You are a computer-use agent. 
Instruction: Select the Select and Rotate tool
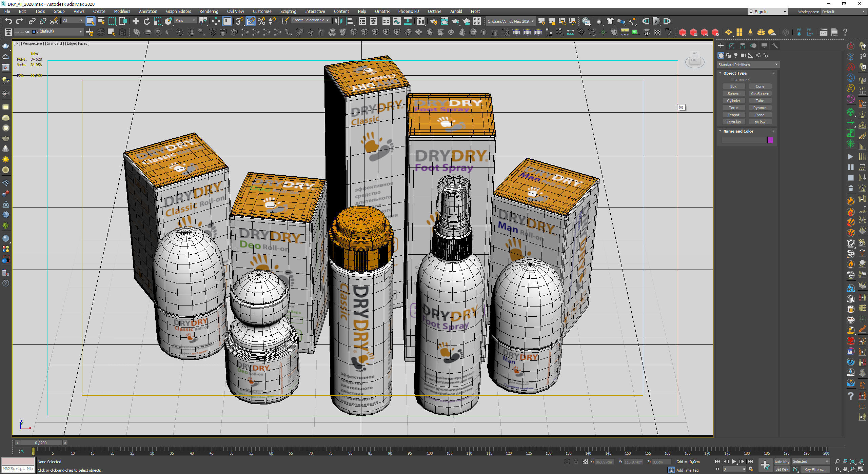click(146, 21)
